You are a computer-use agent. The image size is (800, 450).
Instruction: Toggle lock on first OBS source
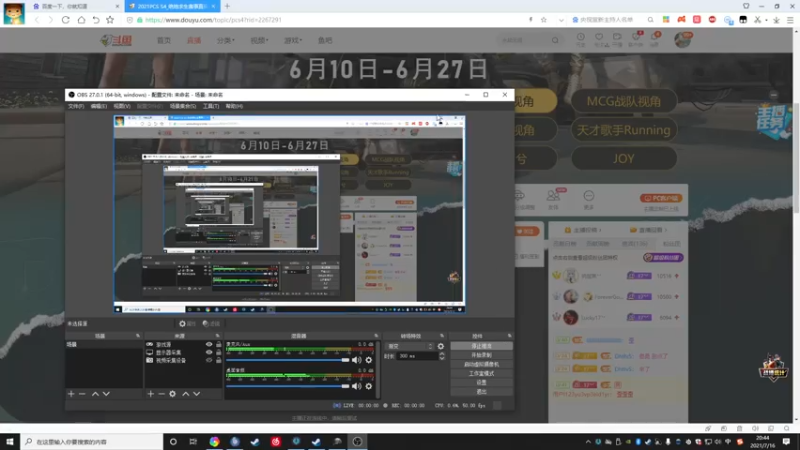tap(219, 344)
